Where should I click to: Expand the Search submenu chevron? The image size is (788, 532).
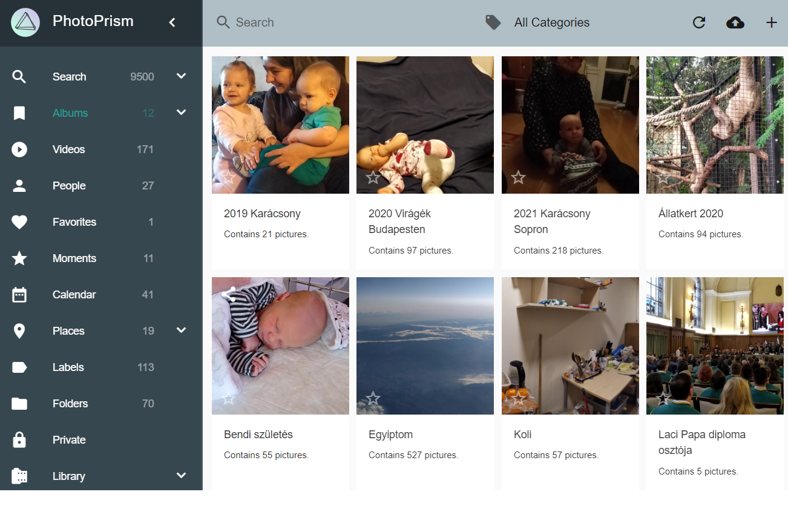click(181, 76)
